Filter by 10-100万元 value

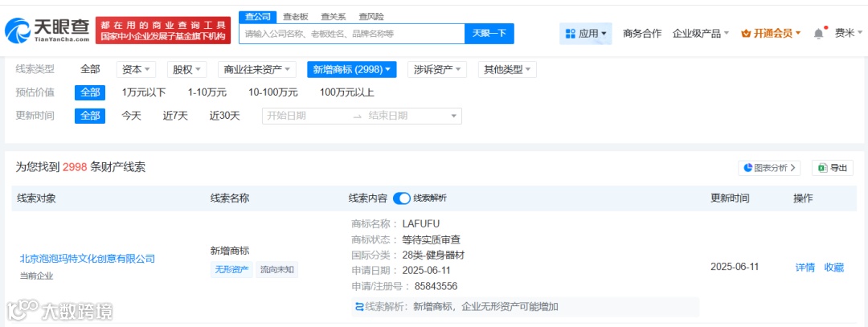[273, 92]
